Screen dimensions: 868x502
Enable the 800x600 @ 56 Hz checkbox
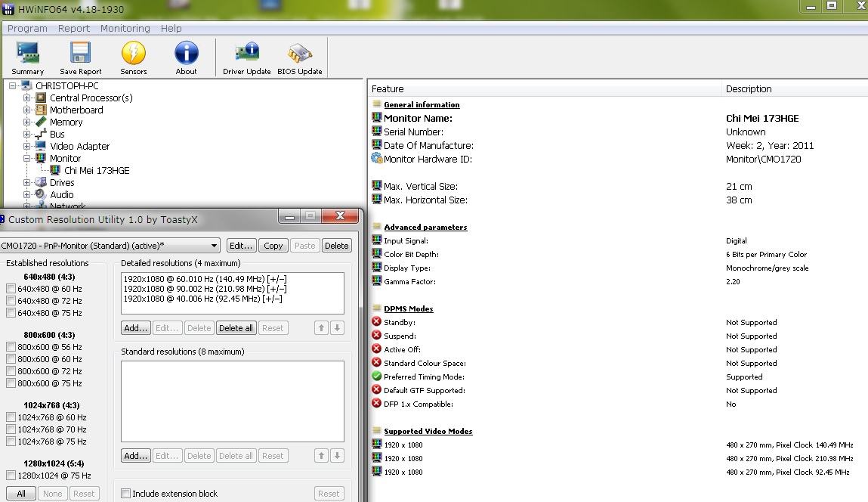[11, 347]
